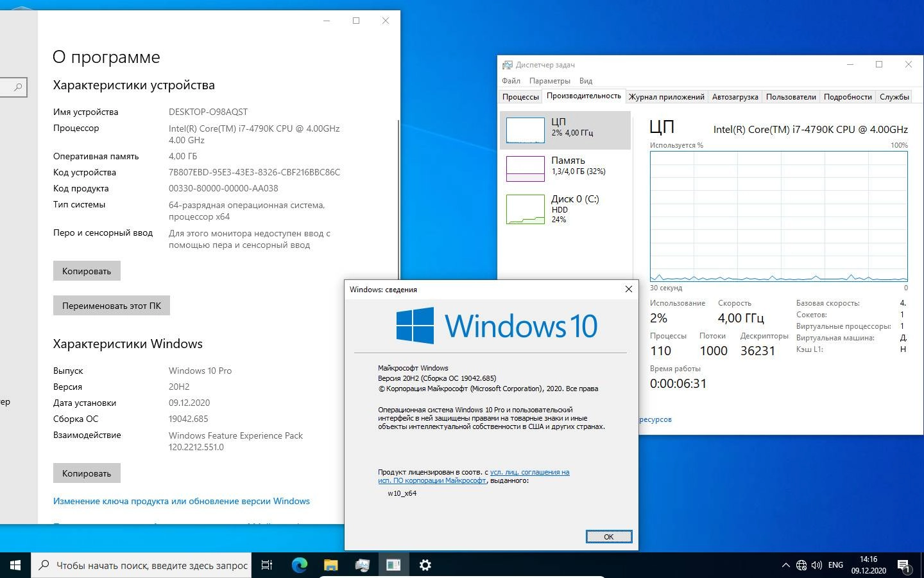Select the ЦП performance item
The width and height of the screenshot is (924, 578).
pos(565,130)
